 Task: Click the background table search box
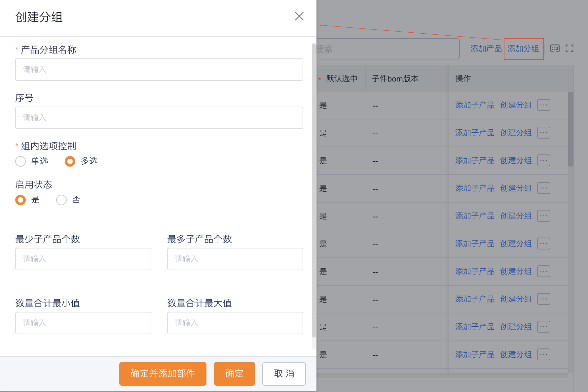(x=388, y=49)
